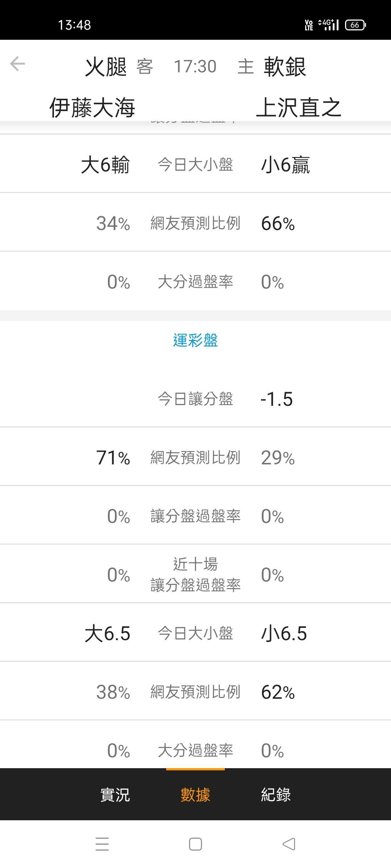The width and height of the screenshot is (391, 868).
Task: Tap the 17:30 game time
Action: click(195, 67)
